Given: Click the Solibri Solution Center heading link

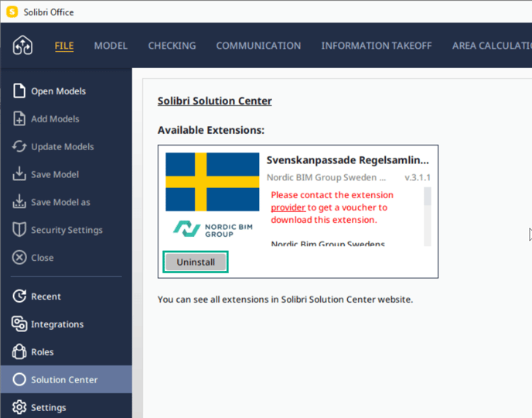Looking at the screenshot, I should (214, 101).
